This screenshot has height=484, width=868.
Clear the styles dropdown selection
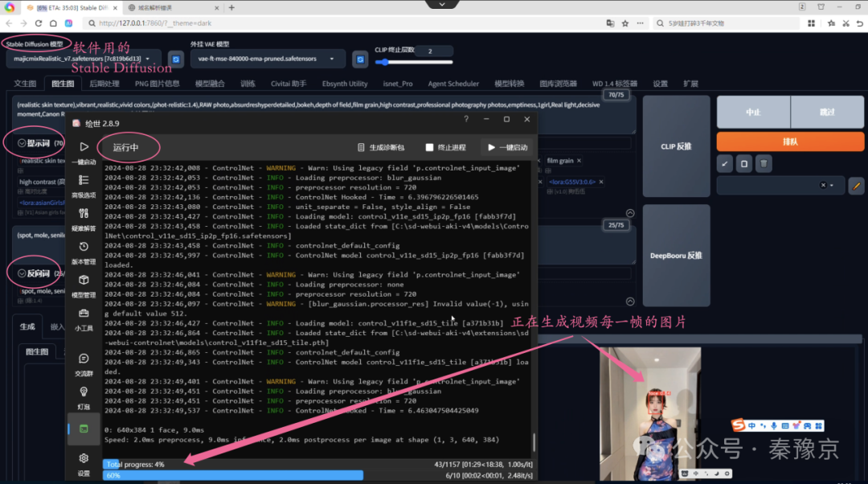[x=823, y=186]
